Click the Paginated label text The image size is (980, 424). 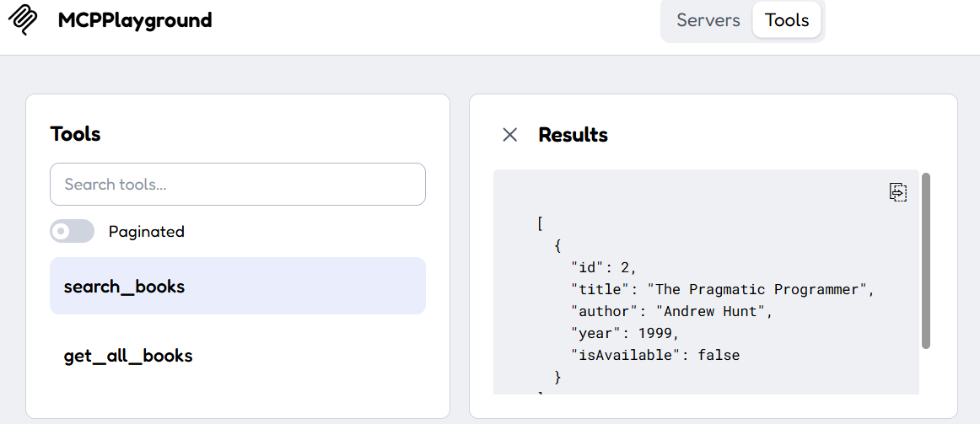pyautogui.click(x=146, y=232)
